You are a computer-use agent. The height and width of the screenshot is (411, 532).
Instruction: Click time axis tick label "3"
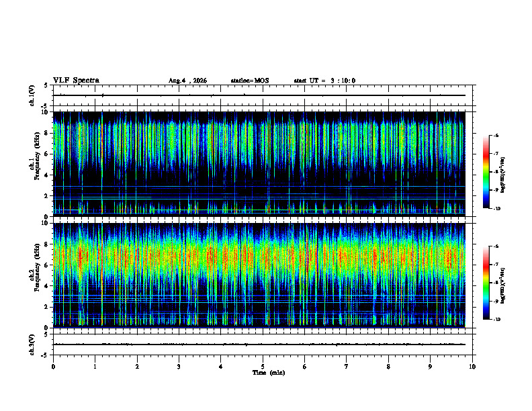pyautogui.click(x=179, y=367)
